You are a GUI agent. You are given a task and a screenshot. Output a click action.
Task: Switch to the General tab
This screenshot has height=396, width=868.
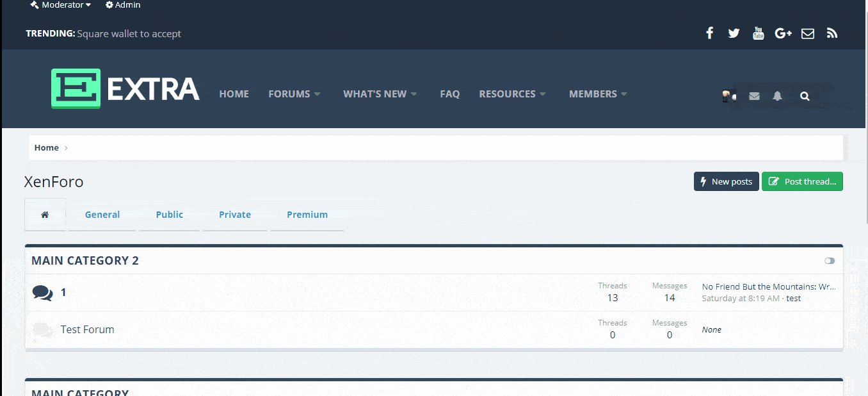[102, 215]
